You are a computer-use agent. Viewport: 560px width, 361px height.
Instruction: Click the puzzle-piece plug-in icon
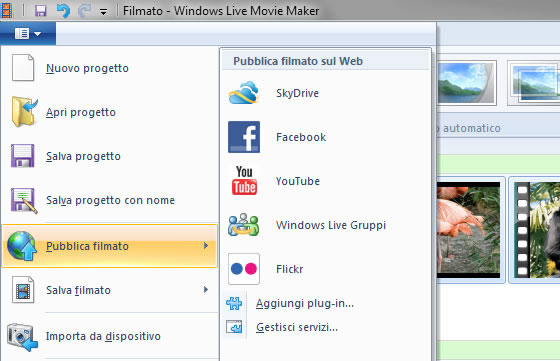point(234,303)
